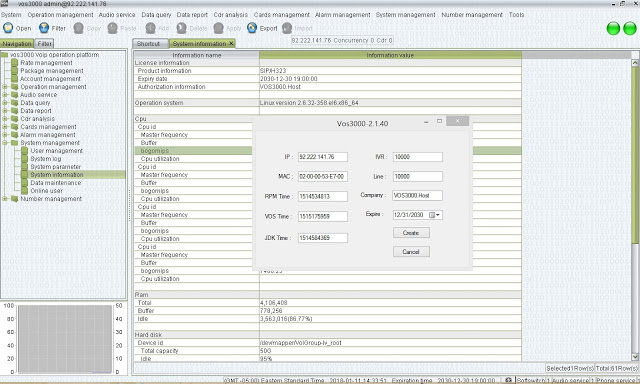This screenshot has height=384, width=640.
Task: Expand the Operation management tree node
Action: [x=4, y=87]
